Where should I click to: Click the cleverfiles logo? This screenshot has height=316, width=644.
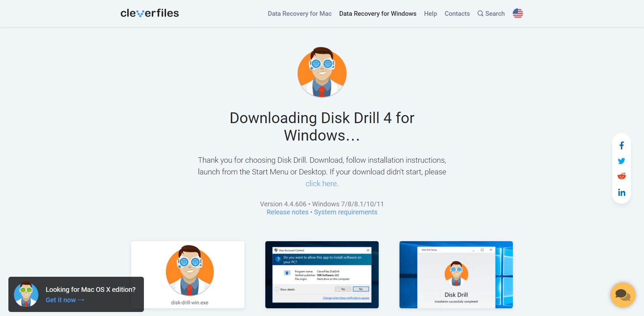(x=150, y=13)
